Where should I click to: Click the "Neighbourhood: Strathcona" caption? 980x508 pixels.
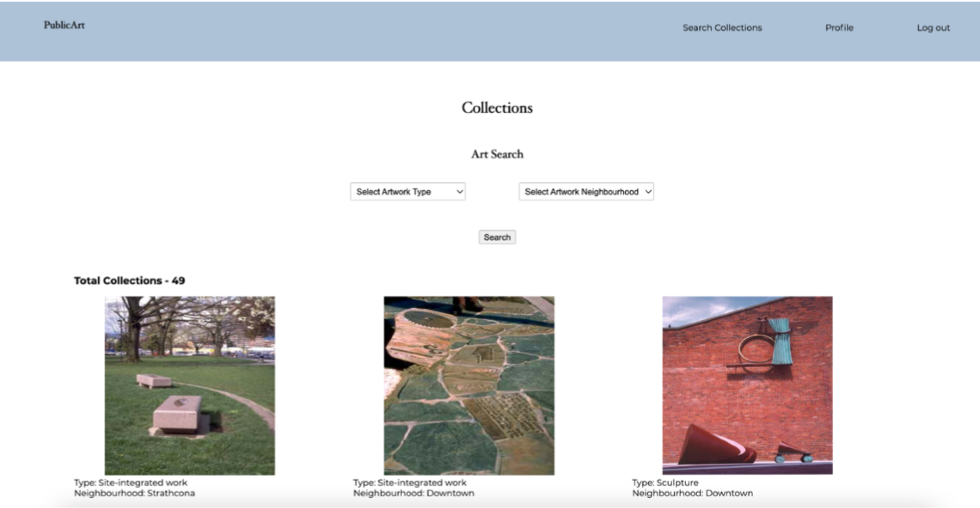134,493
